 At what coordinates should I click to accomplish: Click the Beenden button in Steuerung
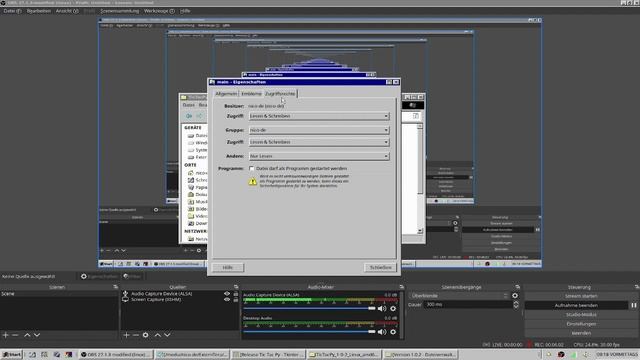[581, 333]
